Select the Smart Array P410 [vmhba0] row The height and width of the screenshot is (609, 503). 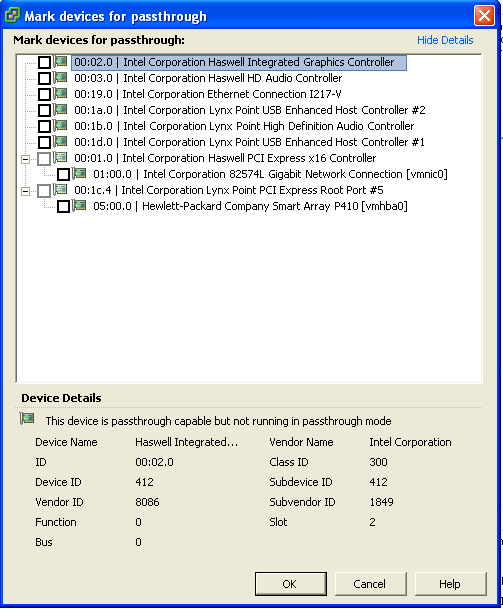coord(251,206)
